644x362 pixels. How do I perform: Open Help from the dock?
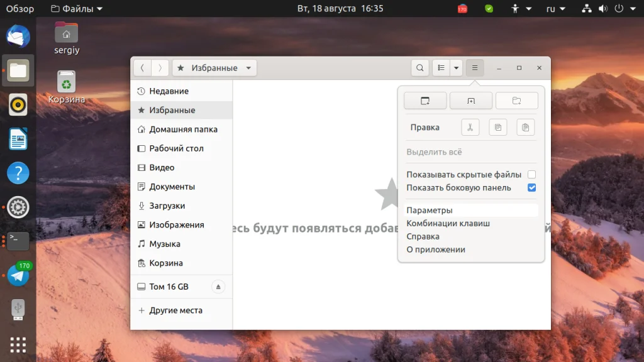coord(18,173)
